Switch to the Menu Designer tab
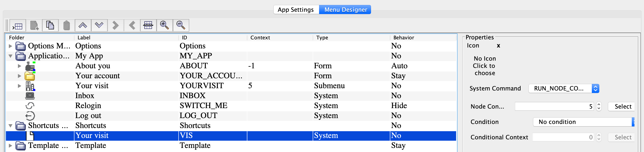This screenshot has width=644, height=152. pos(346,10)
